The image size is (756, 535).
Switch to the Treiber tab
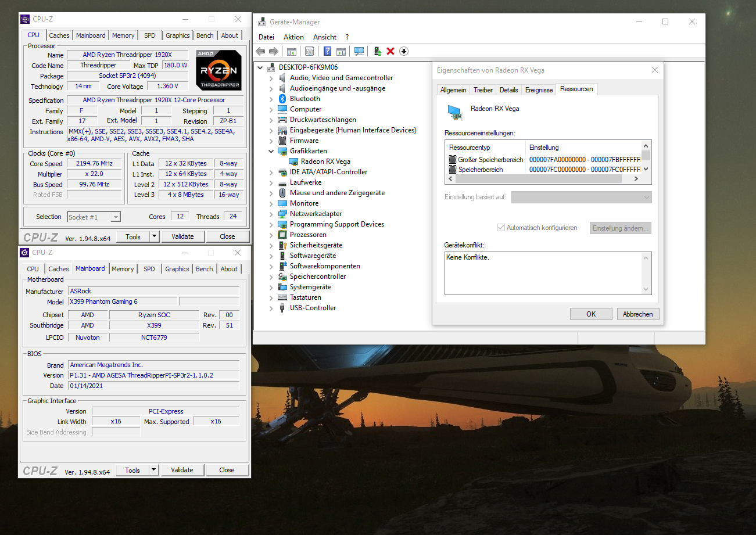coord(483,90)
